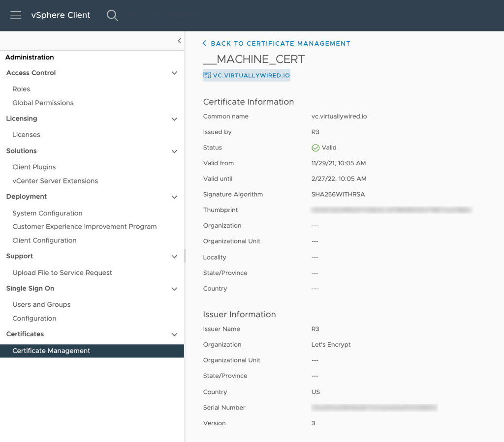This screenshot has height=442, width=504.
Task: Collapse the sidebar with the left chevron
Action: 179,41
